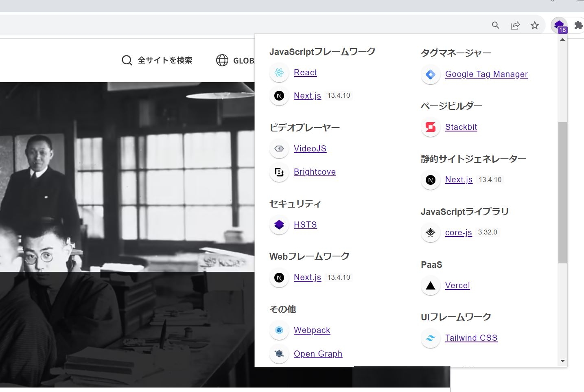Click the popup scrollbar down arrow
The image size is (584, 392).
[562, 361]
